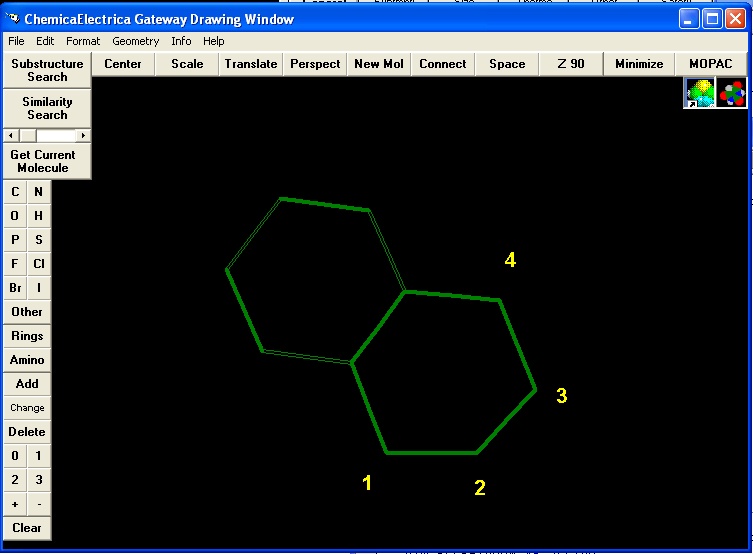Click the ball-and-stick molecule icon
The width and height of the screenshot is (753, 554).
[x=731, y=93]
